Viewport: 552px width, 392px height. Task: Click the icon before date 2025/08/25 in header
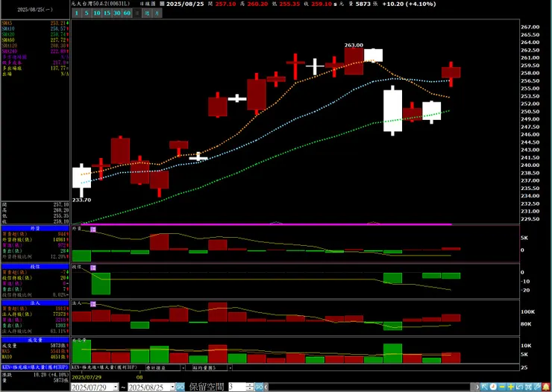162,4
